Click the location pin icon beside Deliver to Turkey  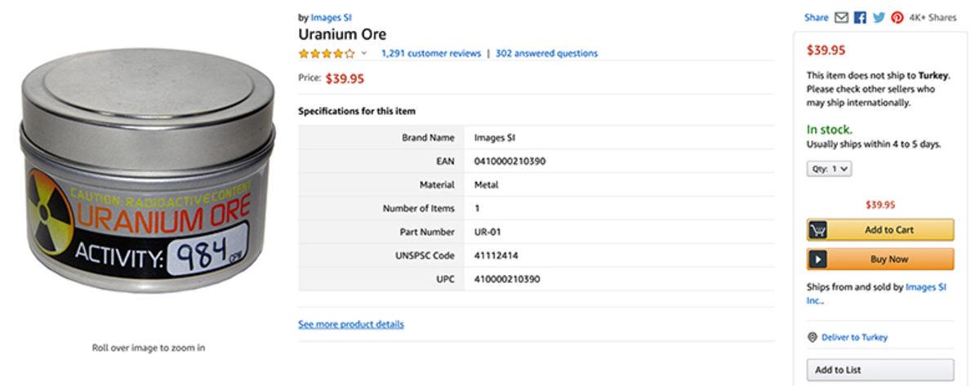pos(812,337)
